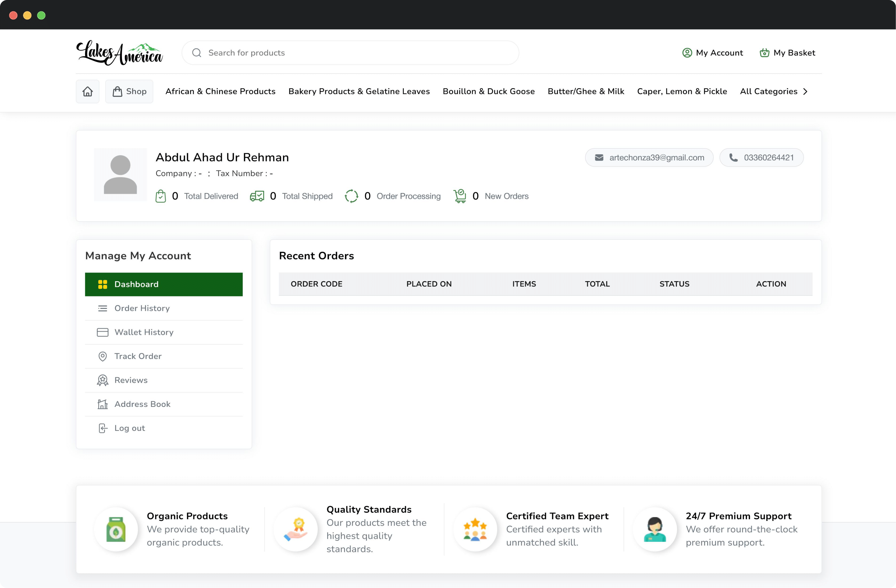This screenshot has width=896, height=588.
Task: Click the Total Shipped truck icon
Action: click(257, 196)
